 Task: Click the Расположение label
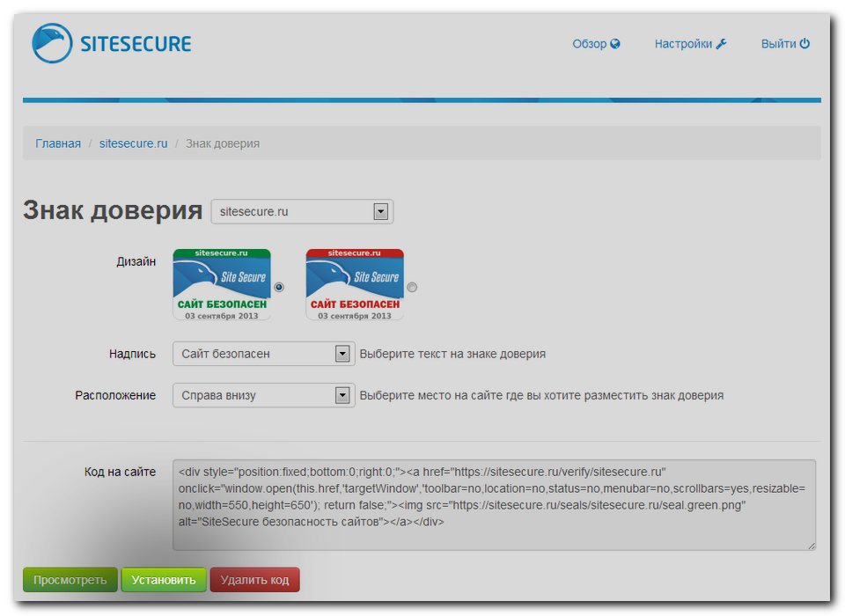(x=115, y=395)
